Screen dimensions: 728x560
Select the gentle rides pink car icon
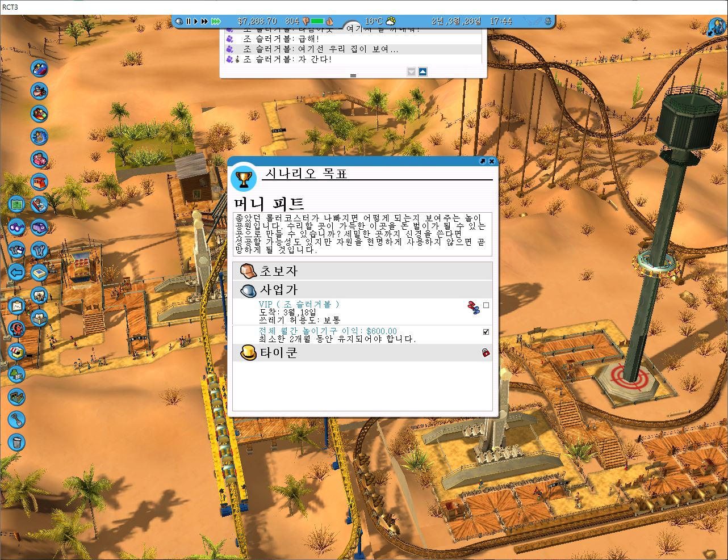39,159
